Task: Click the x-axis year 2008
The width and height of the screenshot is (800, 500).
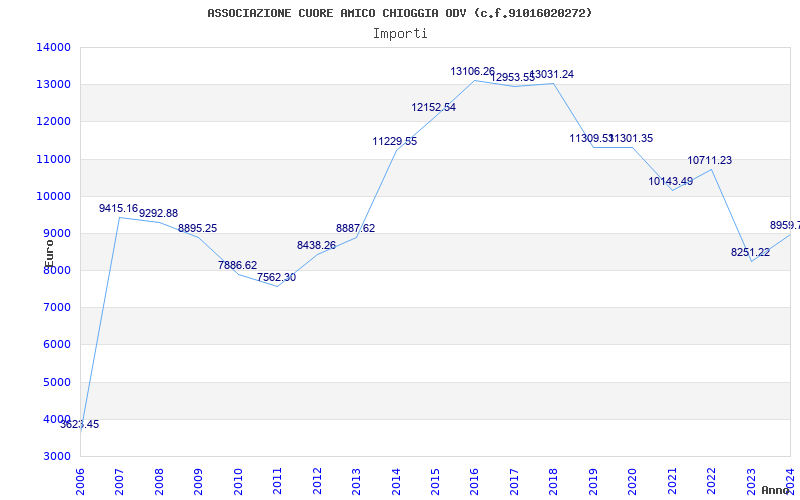Action: click(x=159, y=481)
